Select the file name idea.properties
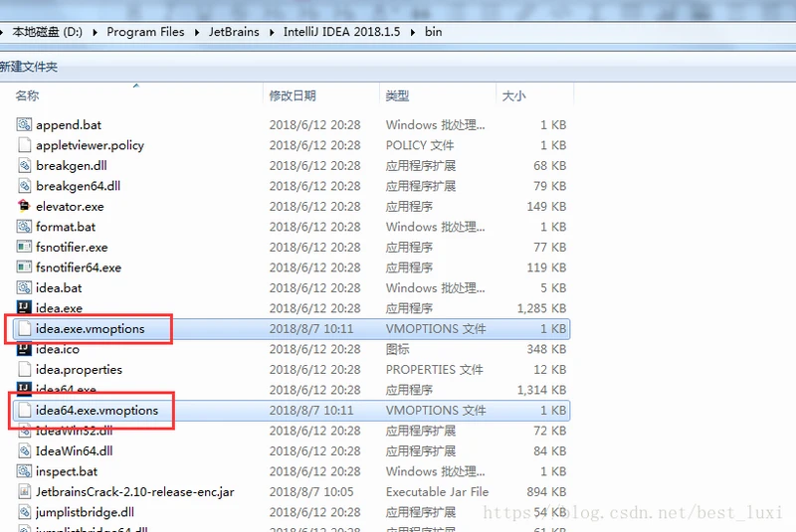The width and height of the screenshot is (796, 532). point(79,370)
